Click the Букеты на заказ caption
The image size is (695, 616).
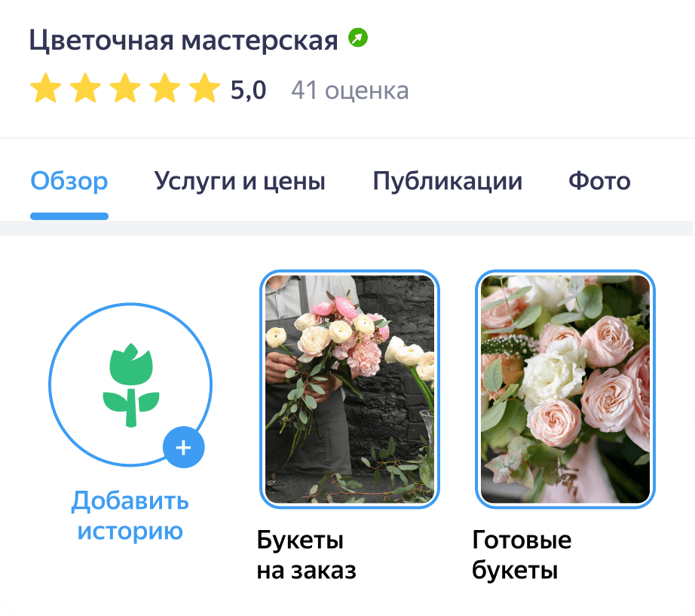click(306, 555)
